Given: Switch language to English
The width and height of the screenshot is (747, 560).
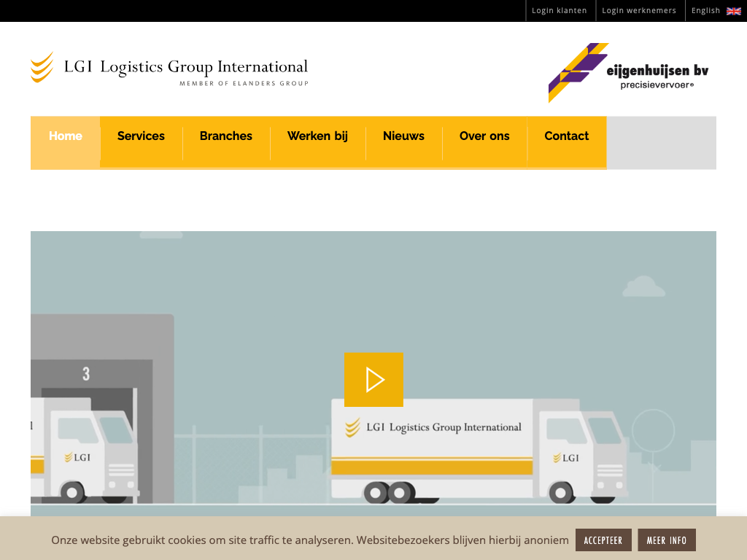Looking at the screenshot, I should tap(705, 11).
